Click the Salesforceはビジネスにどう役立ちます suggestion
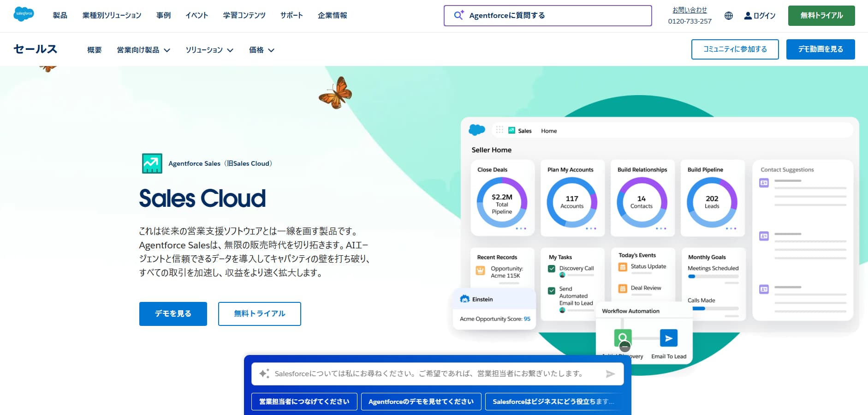The width and height of the screenshot is (868, 415). (x=553, y=402)
